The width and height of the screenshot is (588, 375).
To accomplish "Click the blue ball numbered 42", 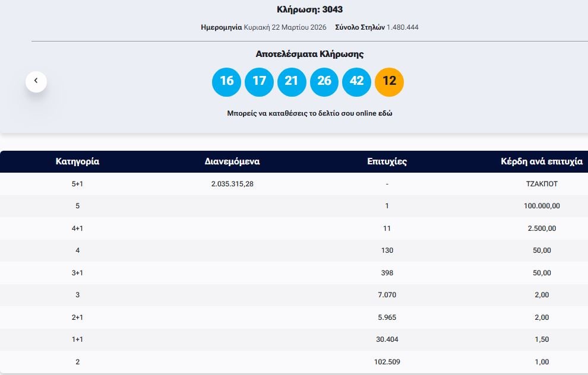I will [x=356, y=81].
